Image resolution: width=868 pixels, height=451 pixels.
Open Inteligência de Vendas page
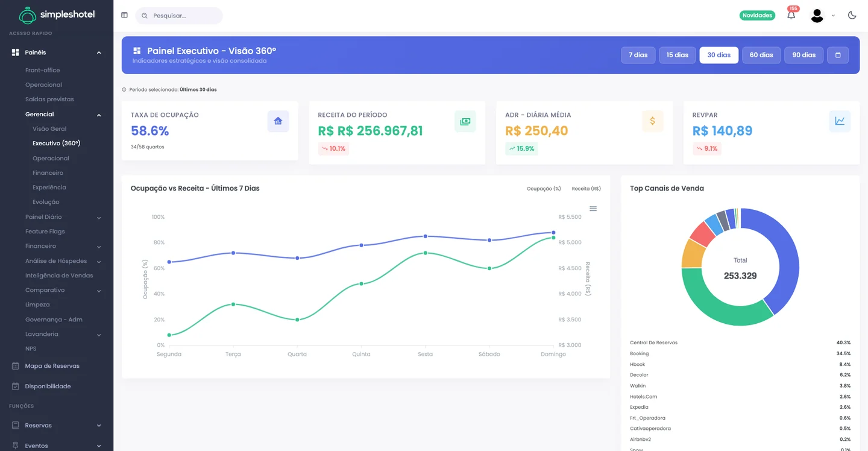click(x=59, y=276)
